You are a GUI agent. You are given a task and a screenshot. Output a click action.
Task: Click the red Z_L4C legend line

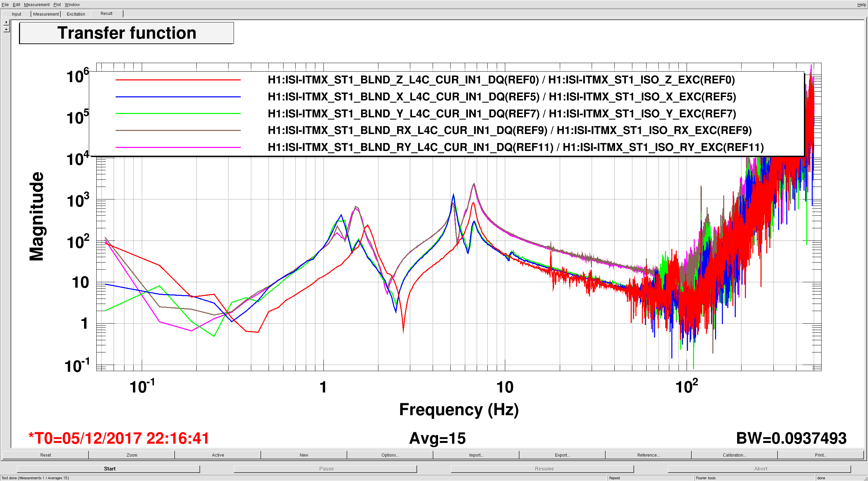[178, 80]
